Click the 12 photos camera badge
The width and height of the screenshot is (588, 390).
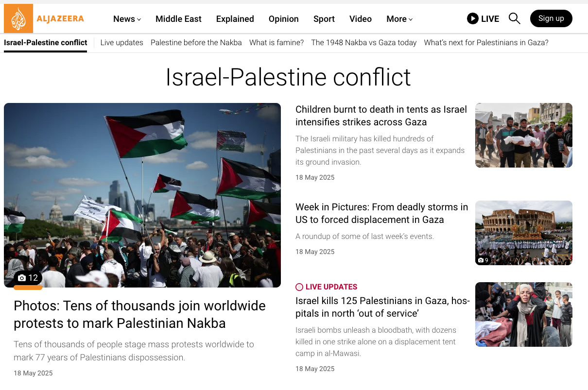(x=28, y=278)
